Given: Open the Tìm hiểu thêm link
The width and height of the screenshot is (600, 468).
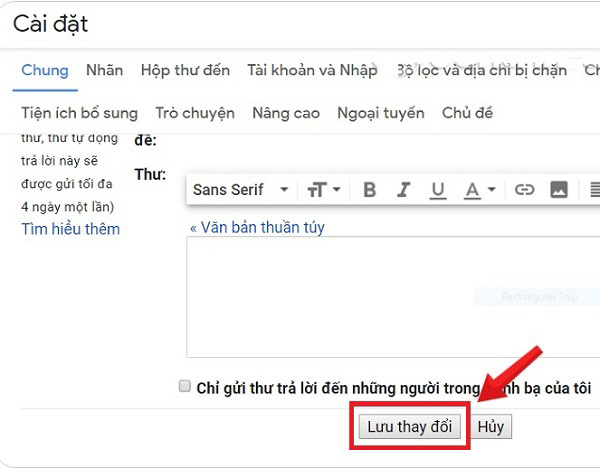Looking at the screenshot, I should (x=70, y=229).
